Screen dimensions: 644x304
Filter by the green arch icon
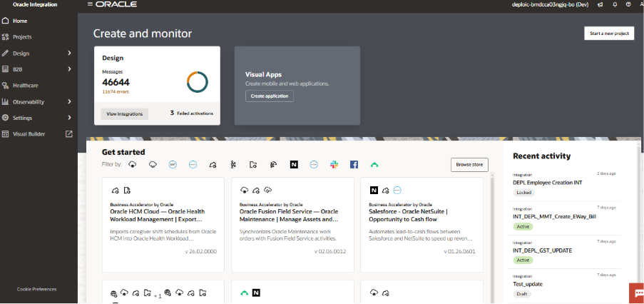(374, 165)
